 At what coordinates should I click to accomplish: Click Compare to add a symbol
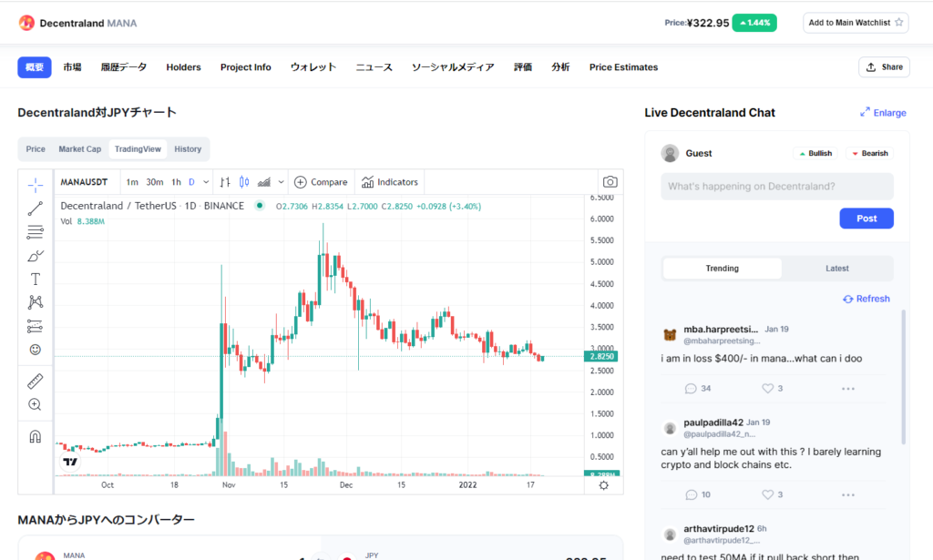321,182
